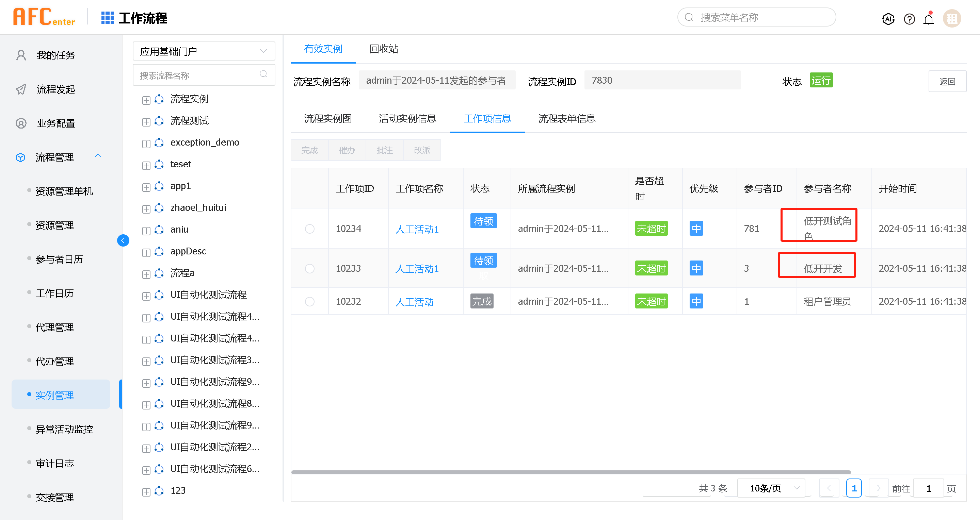This screenshot has height=520, width=980.
Task: Open the notification bell
Action: coord(928,19)
